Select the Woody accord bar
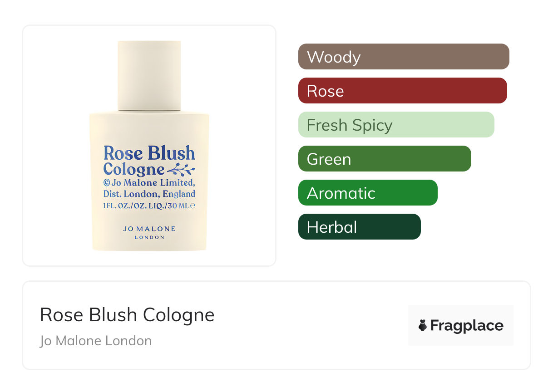 coord(404,57)
